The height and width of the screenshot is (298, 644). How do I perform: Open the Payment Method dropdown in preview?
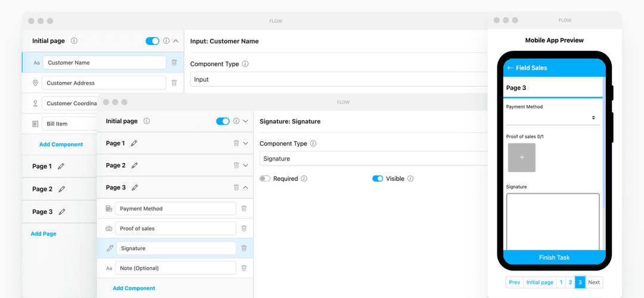(552, 118)
